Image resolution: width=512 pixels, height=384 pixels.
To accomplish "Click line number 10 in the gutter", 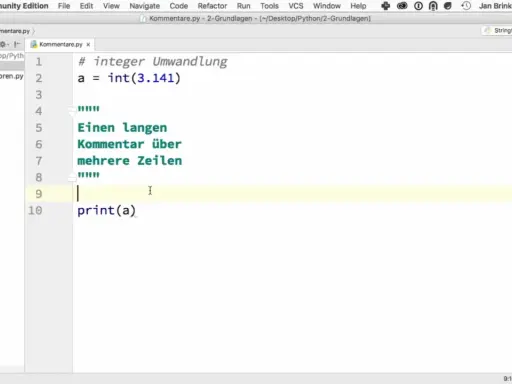I will pyautogui.click(x=35, y=211).
